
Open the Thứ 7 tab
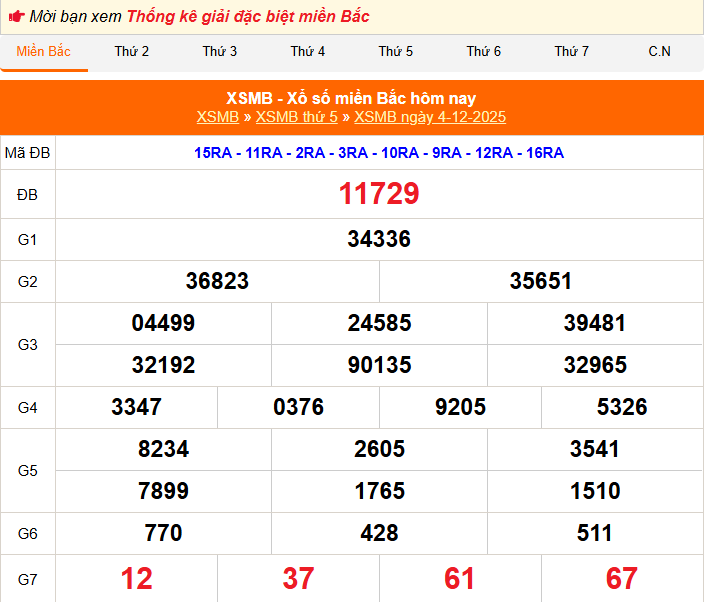[x=572, y=52]
